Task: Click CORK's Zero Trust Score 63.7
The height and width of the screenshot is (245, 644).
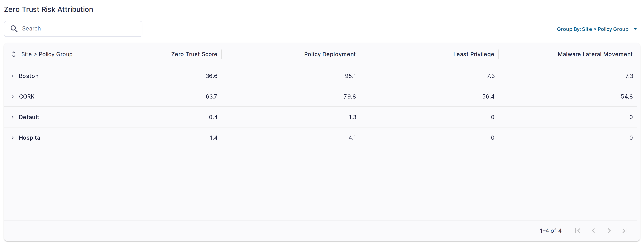Action: point(211,97)
